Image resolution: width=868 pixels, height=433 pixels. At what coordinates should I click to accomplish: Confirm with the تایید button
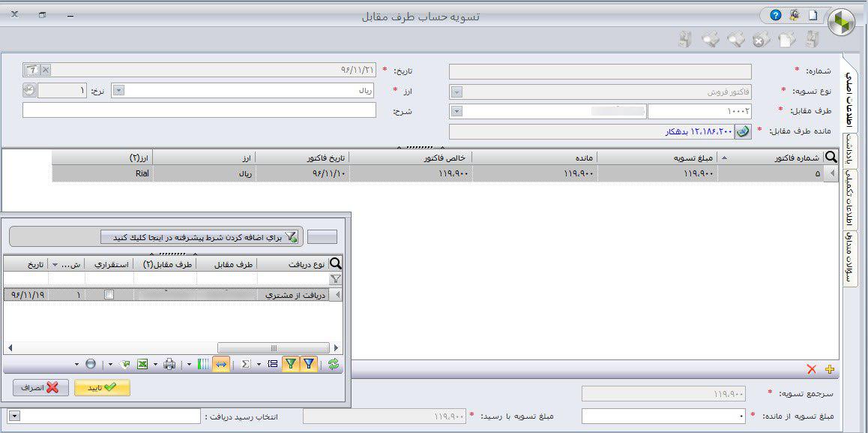103,387
